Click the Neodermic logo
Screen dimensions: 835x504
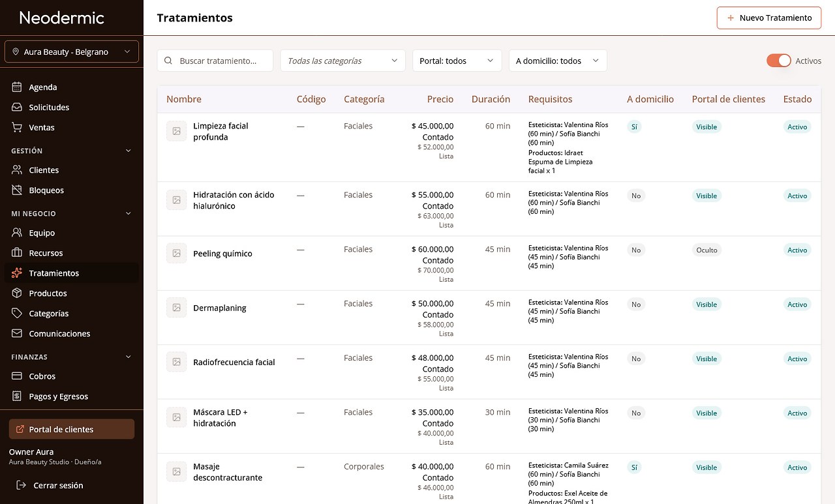[62, 18]
